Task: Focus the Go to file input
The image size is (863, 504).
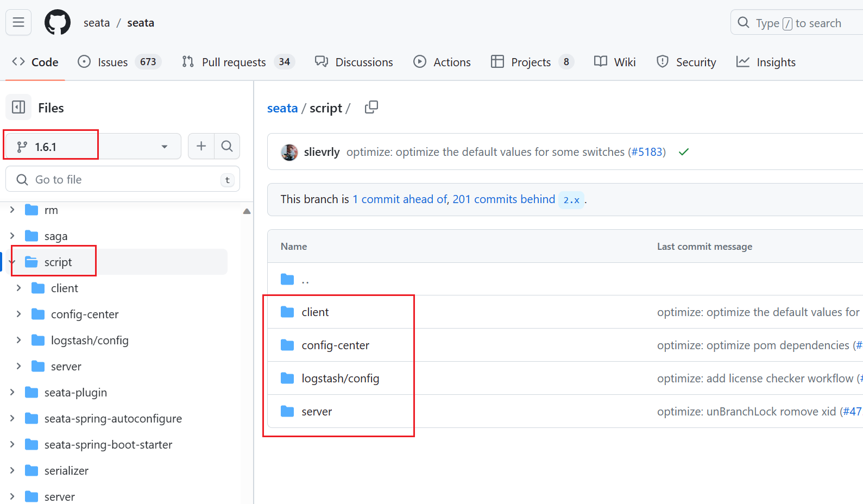Action: pos(123,179)
